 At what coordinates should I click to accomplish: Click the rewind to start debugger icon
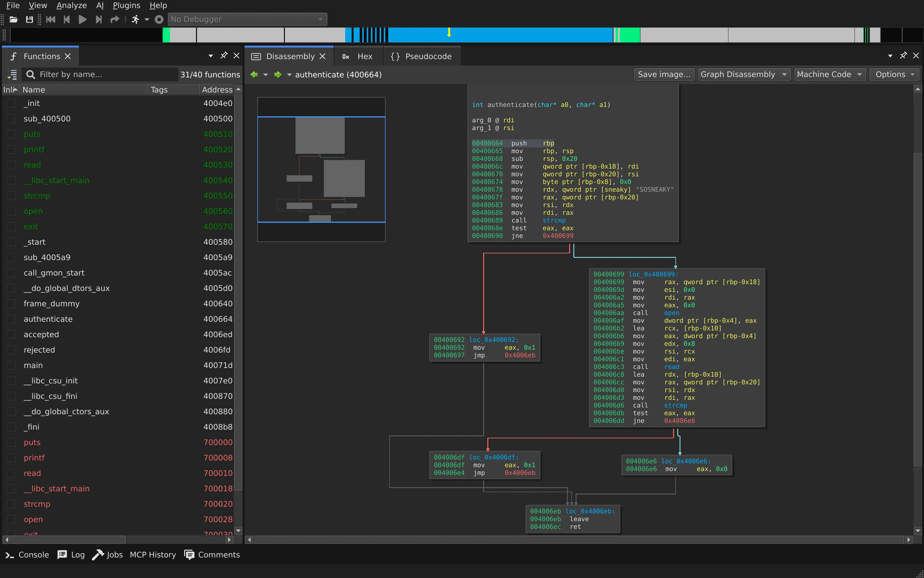(50, 19)
